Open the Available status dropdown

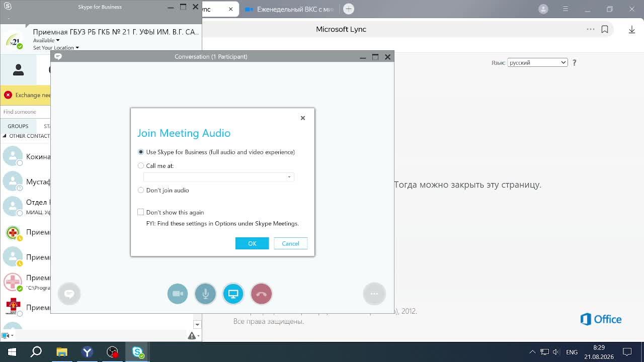tap(46, 40)
